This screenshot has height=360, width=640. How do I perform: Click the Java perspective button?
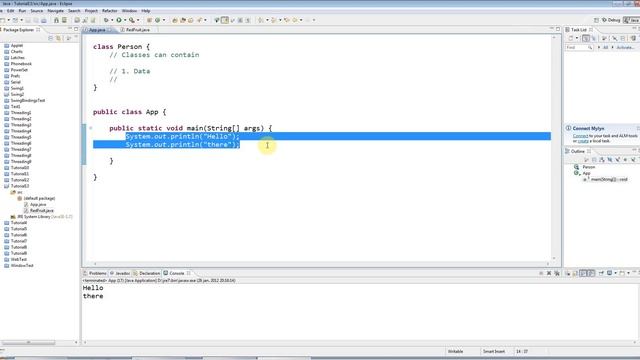(632, 20)
